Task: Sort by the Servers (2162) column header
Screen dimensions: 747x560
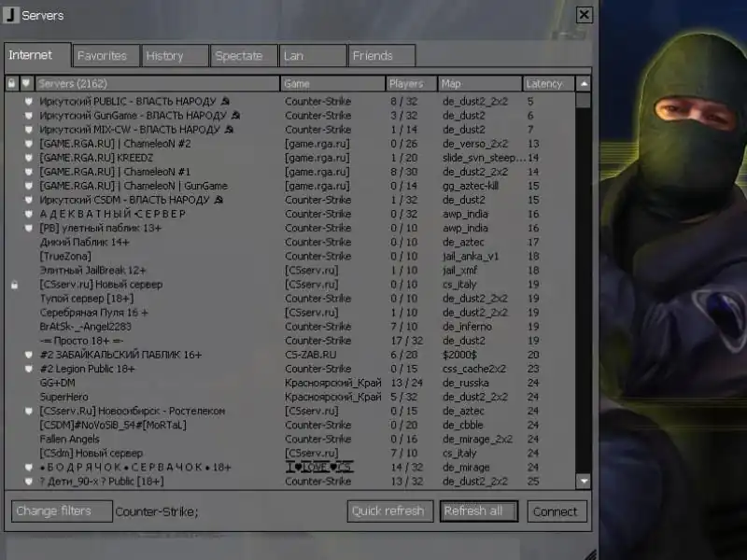Action: [157, 83]
